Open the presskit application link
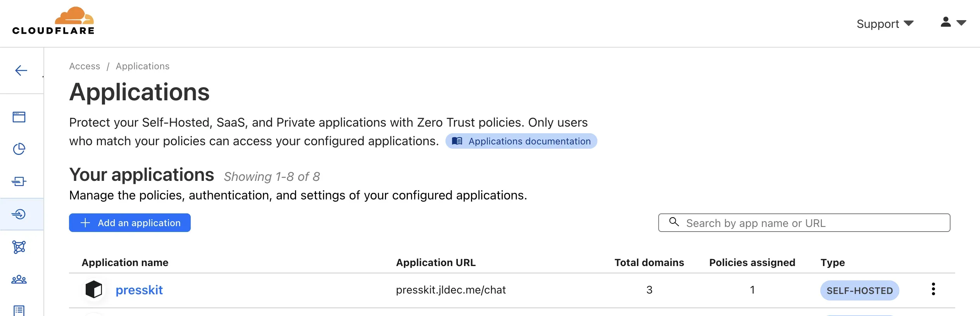 [139, 290]
